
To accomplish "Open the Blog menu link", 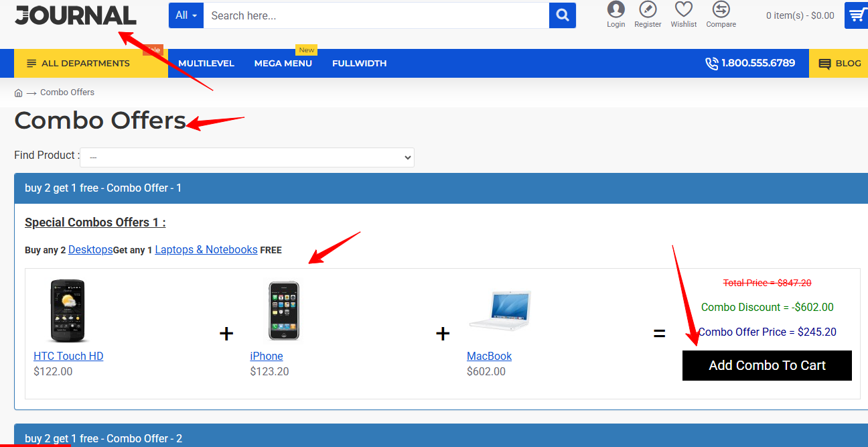I will pos(840,63).
